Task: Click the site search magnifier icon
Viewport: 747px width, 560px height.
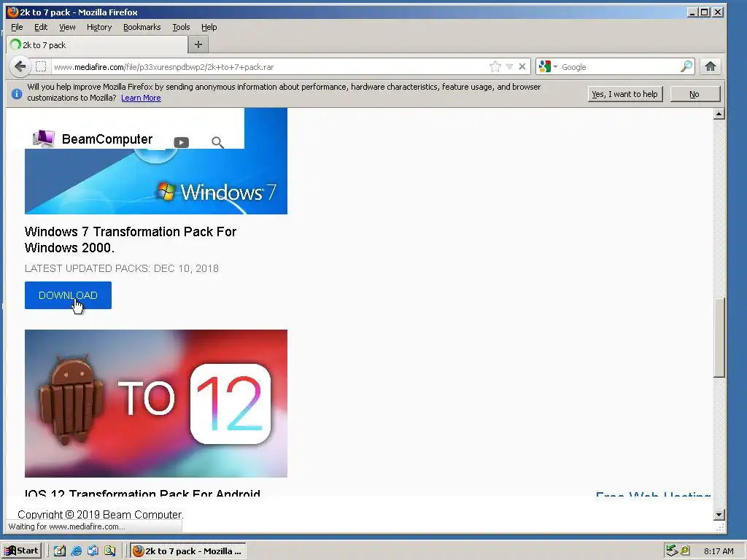Action: (x=217, y=142)
